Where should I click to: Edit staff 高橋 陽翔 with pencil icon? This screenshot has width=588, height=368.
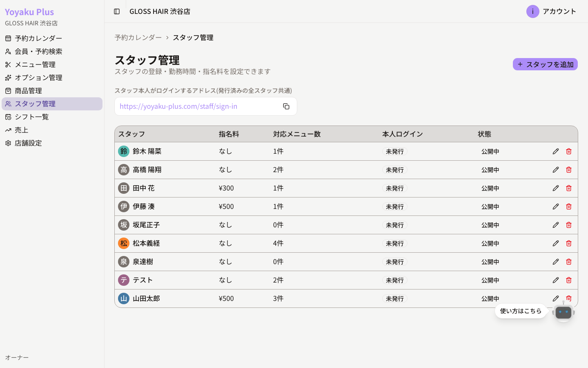[x=556, y=170]
